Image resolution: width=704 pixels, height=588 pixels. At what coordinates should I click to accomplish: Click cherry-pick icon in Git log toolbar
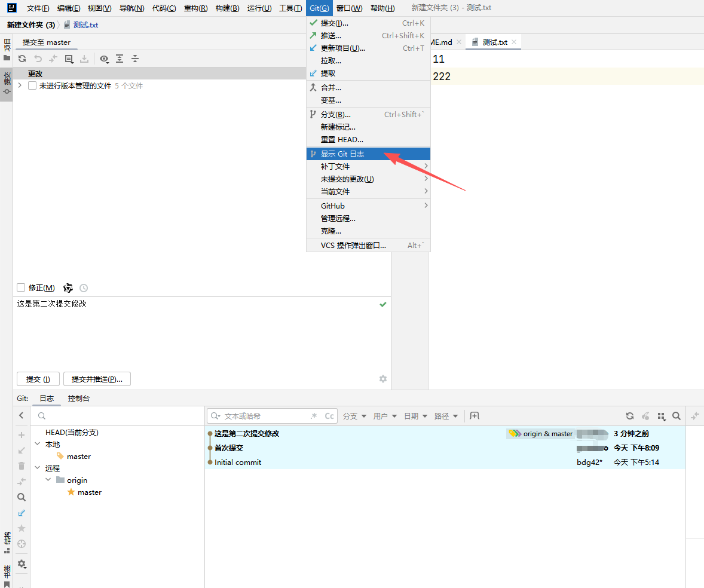[645, 416]
